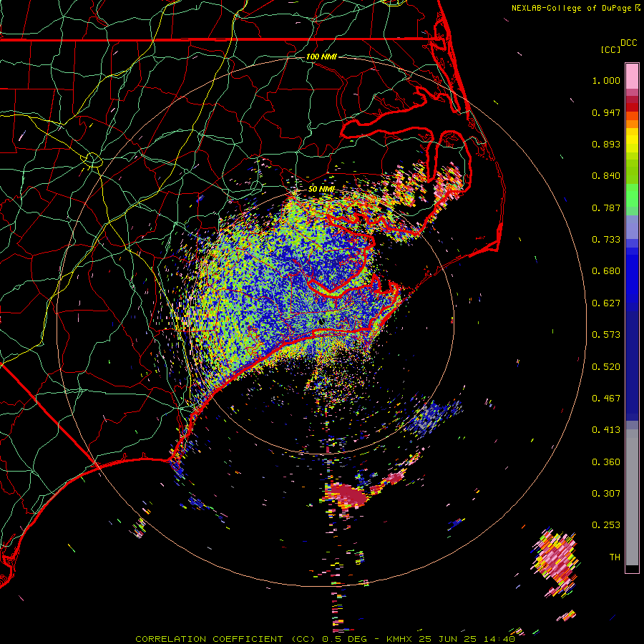Click the 0.253 scale value
This screenshot has height=644, width=644.
pyautogui.click(x=606, y=525)
